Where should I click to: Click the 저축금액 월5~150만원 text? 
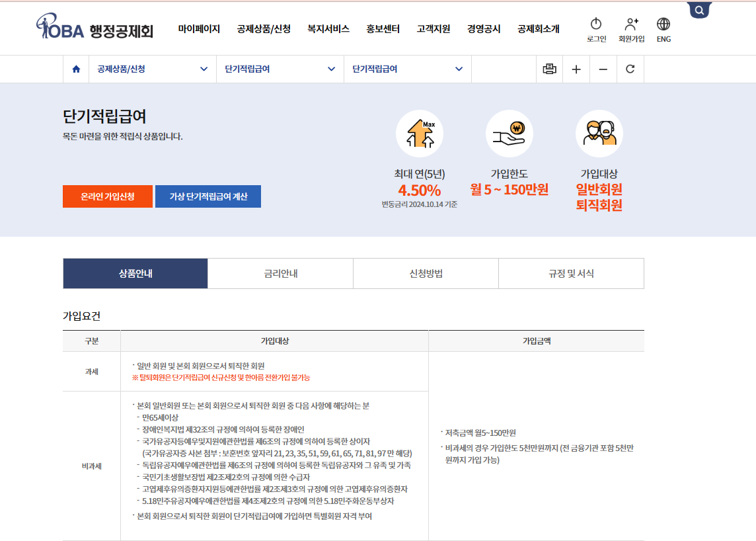pyautogui.click(x=480, y=433)
